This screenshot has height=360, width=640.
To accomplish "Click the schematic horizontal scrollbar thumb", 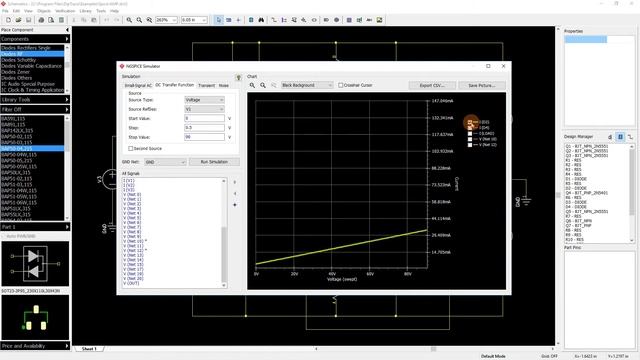I will (x=433, y=349).
